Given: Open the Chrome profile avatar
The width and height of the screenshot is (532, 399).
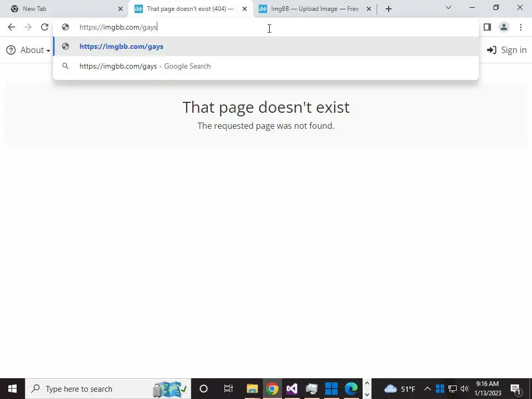Looking at the screenshot, I should coord(504,27).
